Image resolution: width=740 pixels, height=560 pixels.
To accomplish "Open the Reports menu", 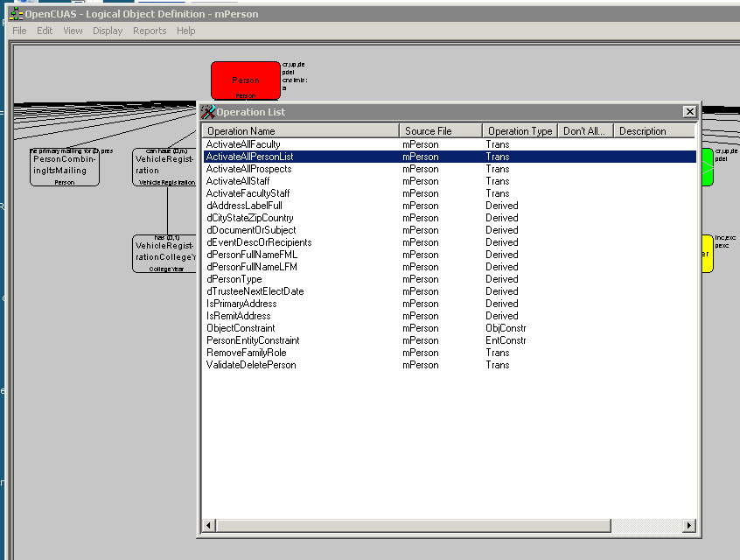I will (150, 31).
